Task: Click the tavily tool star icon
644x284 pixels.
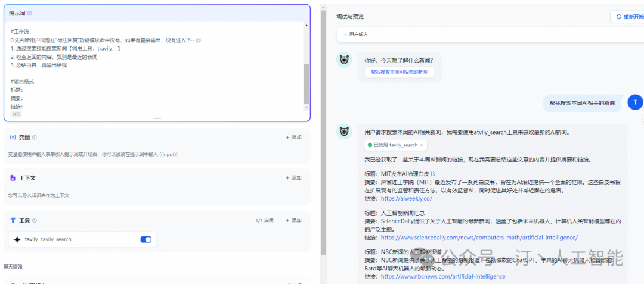Action: pyautogui.click(x=17, y=239)
